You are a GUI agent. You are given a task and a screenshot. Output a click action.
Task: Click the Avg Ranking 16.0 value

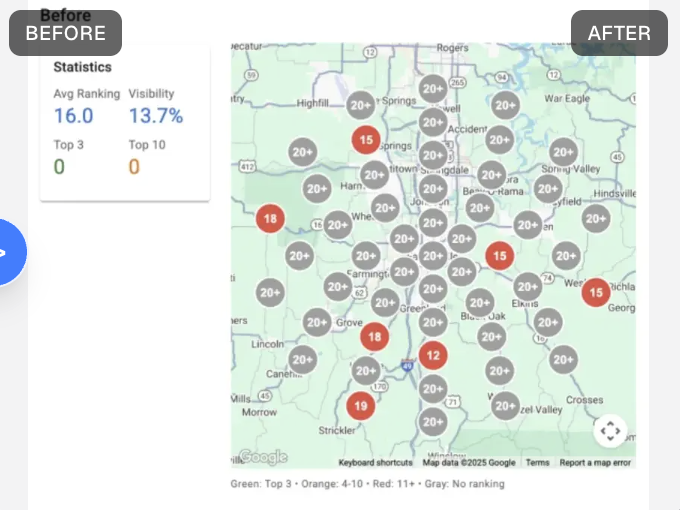pyautogui.click(x=73, y=116)
